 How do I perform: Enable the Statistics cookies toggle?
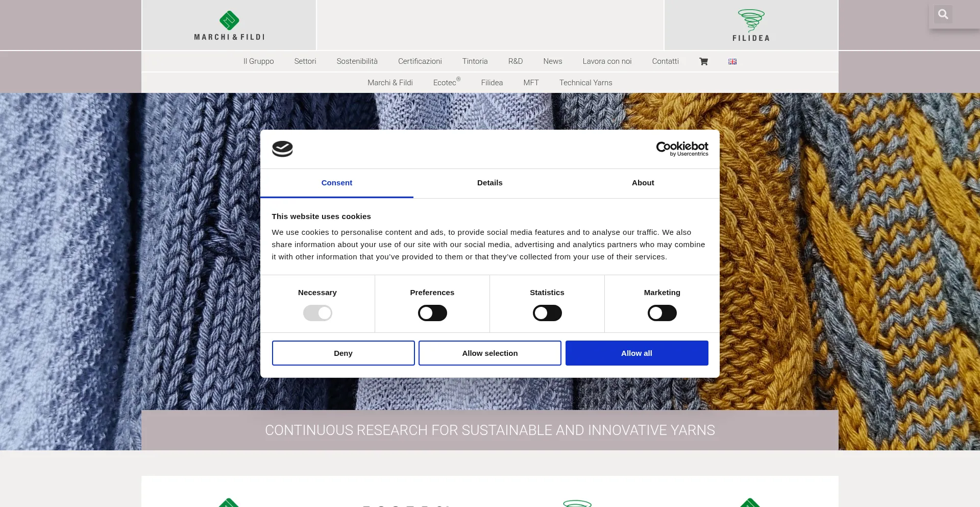click(x=547, y=313)
